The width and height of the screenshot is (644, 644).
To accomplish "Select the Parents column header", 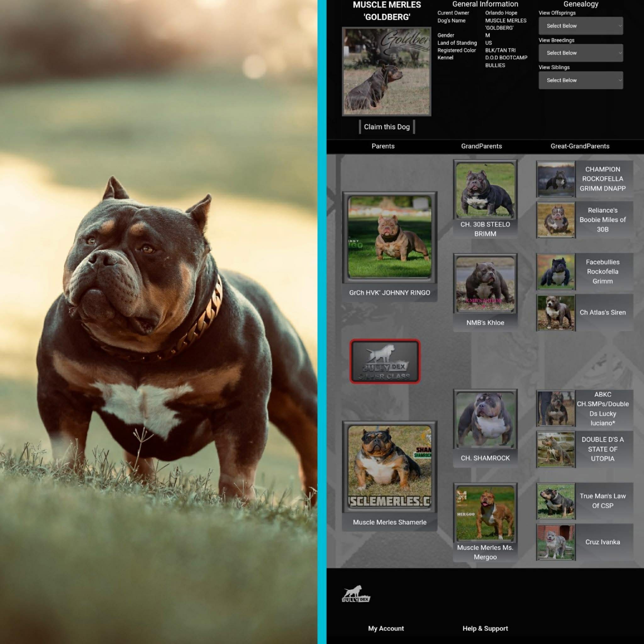I will pos(383,146).
